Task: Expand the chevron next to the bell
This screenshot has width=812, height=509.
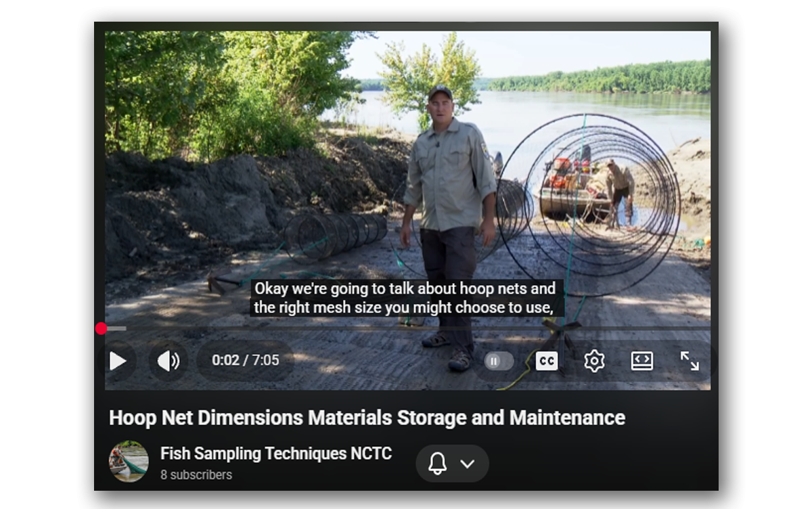Action: (x=468, y=464)
